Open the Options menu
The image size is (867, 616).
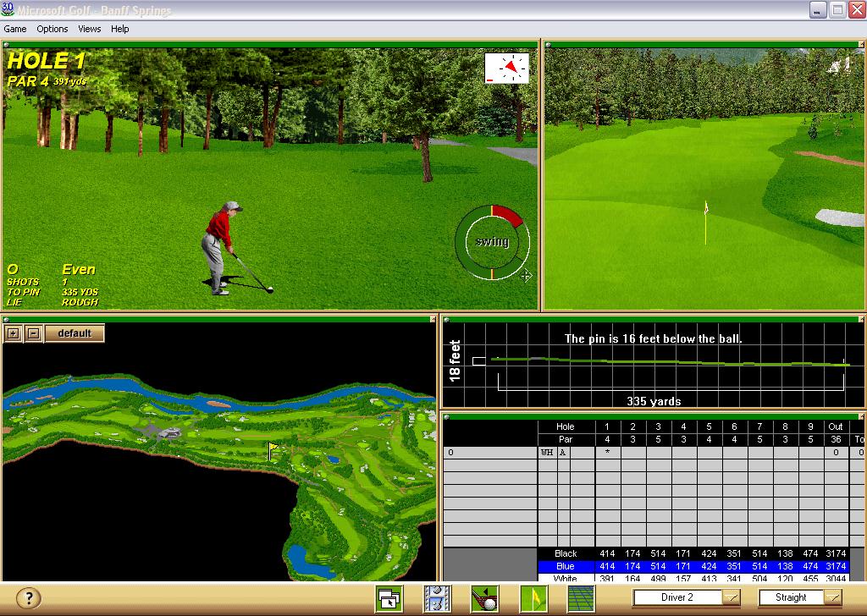[52, 29]
